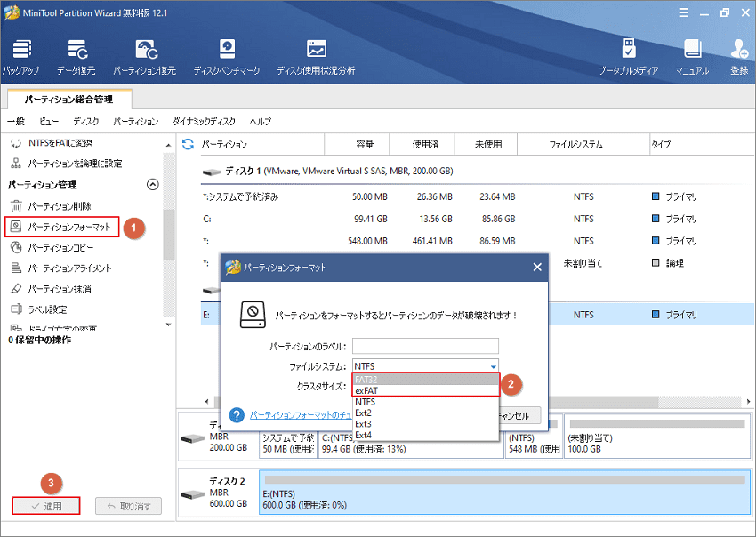Choose Convert NTFS to FAT in sidebar
Viewport: 756px width, 537px height.
click(60, 143)
